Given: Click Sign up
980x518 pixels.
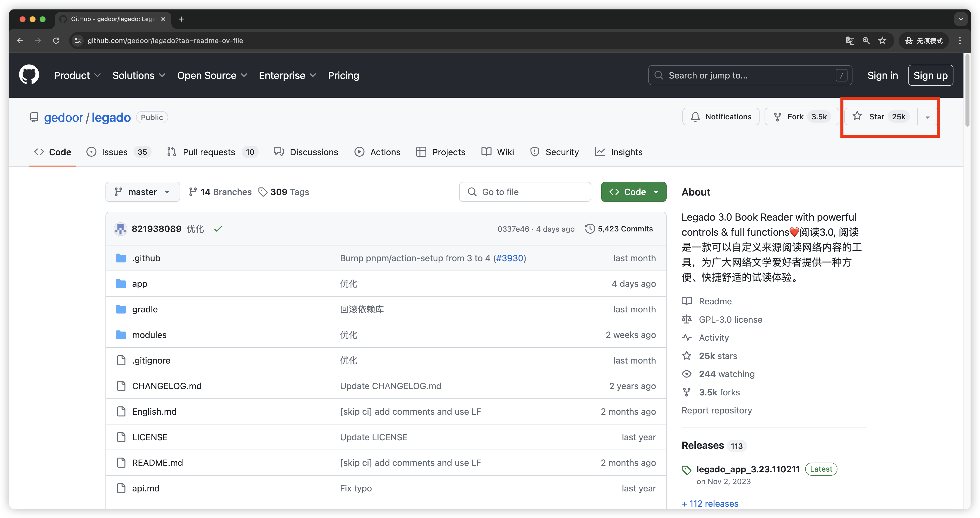Looking at the screenshot, I should click(930, 75).
